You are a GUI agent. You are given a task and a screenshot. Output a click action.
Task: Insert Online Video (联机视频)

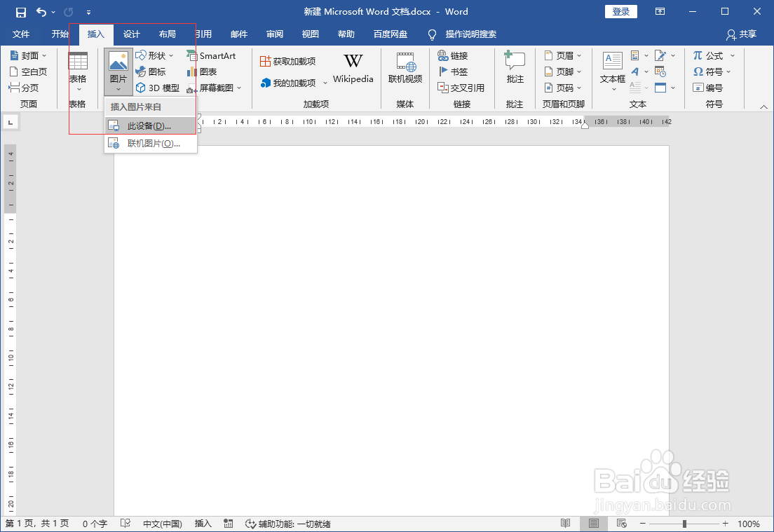pyautogui.click(x=405, y=68)
